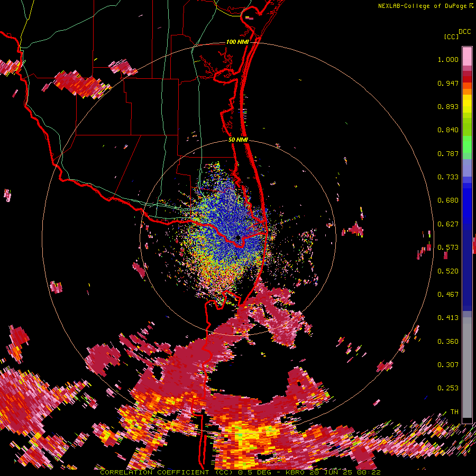Viewport: 476px width, 476px height.
Task: Click the 1.000 value on the color scale
Action: click(448, 59)
